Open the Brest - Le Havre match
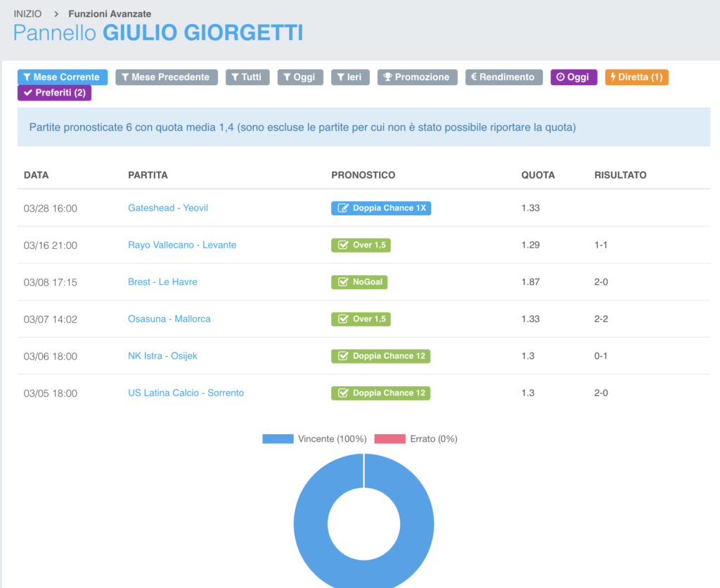The width and height of the screenshot is (720, 588). 162,282
